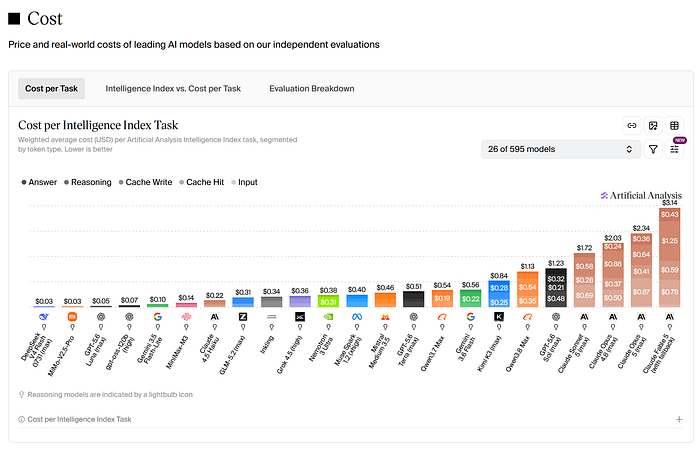Click the Mistral Medium 3.5 logo
The image size is (700, 449).
(385, 317)
